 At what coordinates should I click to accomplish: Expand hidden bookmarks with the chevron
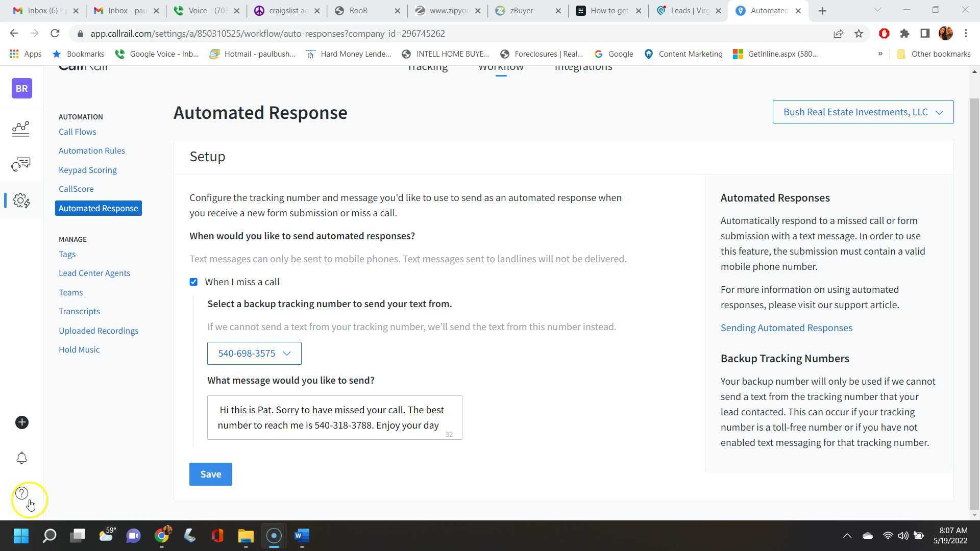[880, 54]
